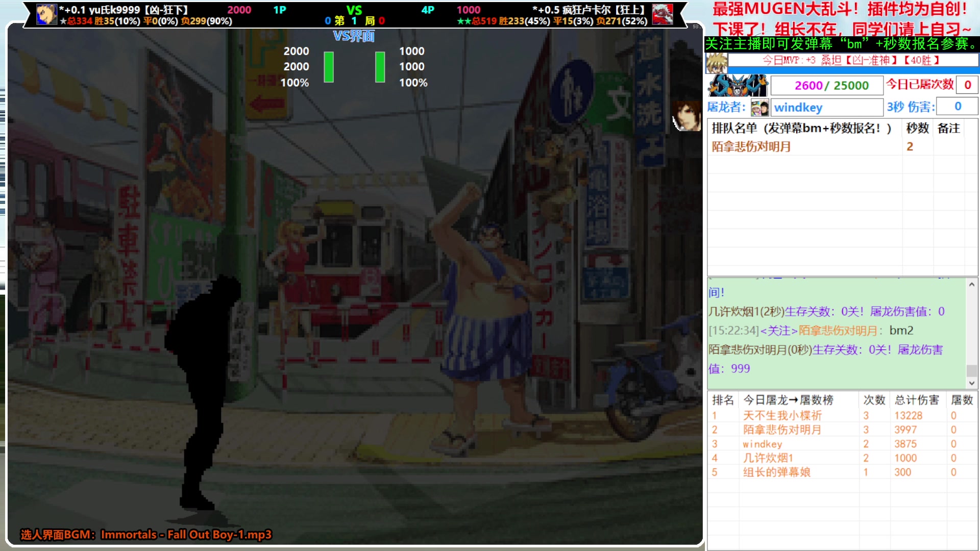980x551 pixels.
Task: Click the 今日已屠次数 label
Action: pos(920,85)
